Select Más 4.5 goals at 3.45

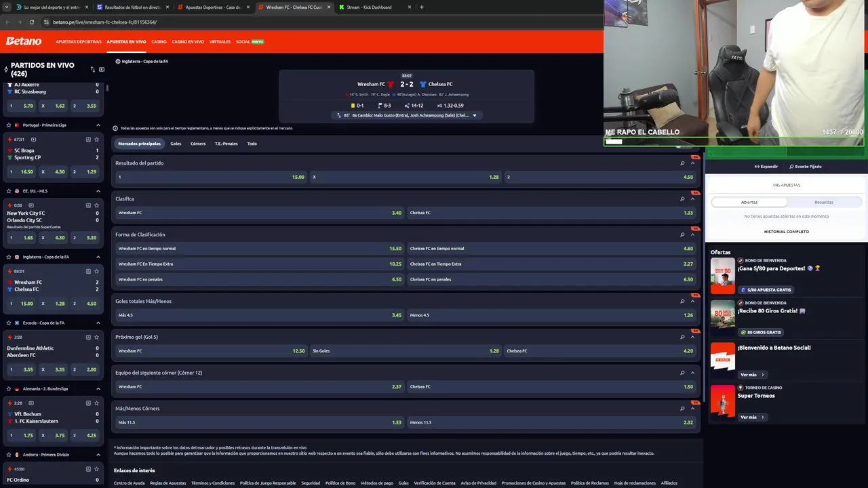point(260,315)
